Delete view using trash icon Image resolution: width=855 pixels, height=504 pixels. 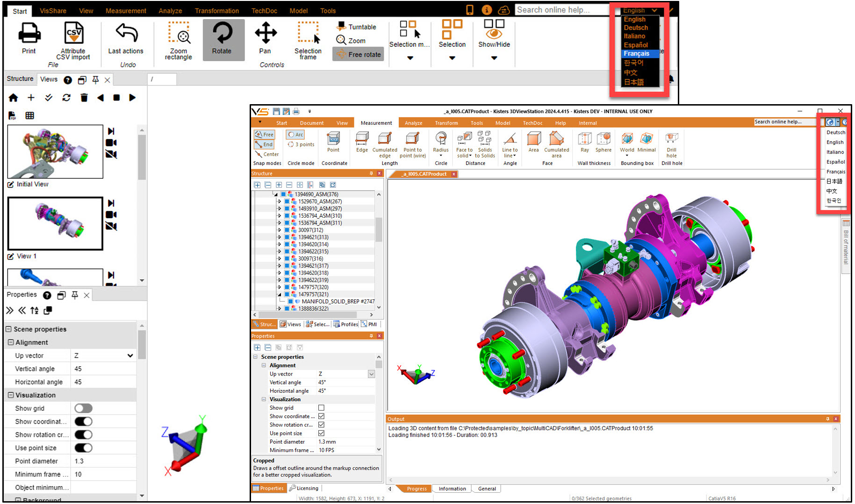pos(84,97)
